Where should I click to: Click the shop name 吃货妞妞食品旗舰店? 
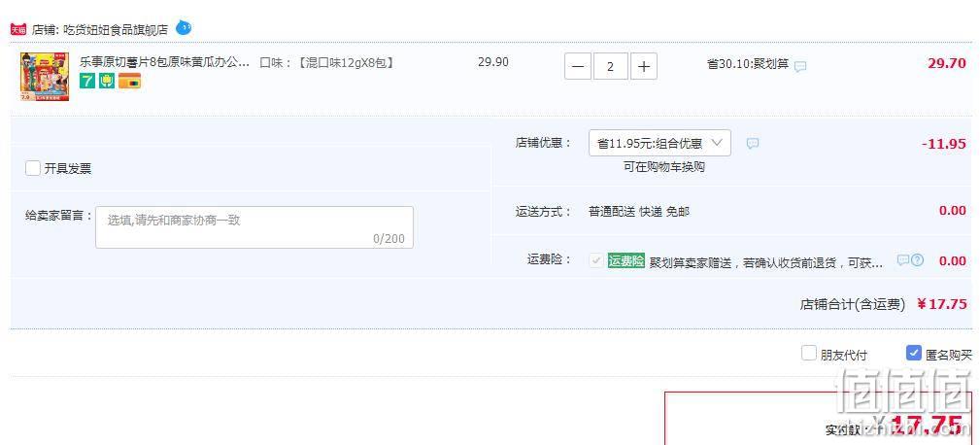(x=117, y=29)
